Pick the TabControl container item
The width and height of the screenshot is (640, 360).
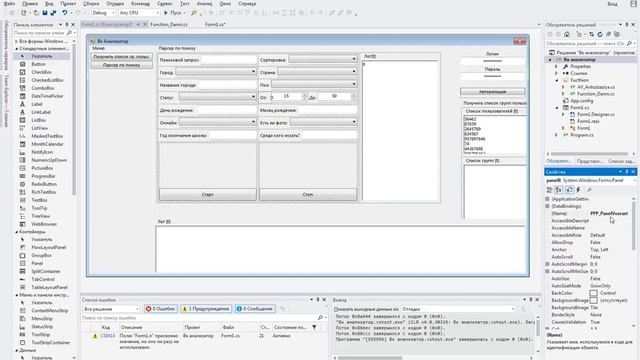point(43,280)
